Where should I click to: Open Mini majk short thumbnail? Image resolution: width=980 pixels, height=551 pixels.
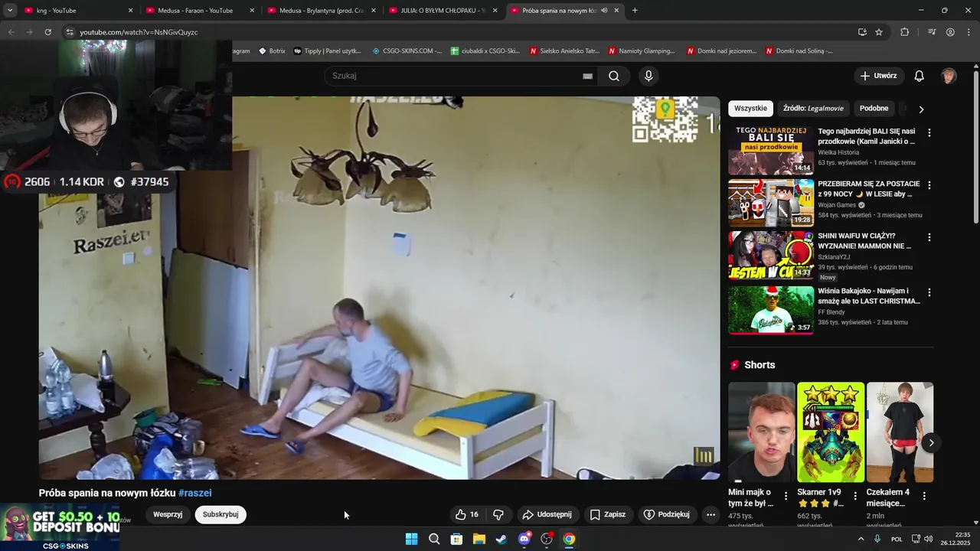[762, 432]
